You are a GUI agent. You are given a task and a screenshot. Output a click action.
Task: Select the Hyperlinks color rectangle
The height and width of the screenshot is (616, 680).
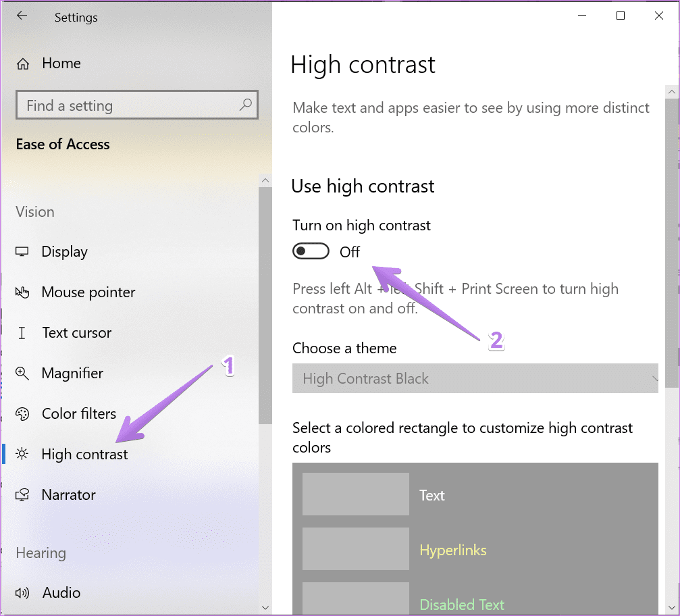click(x=356, y=548)
